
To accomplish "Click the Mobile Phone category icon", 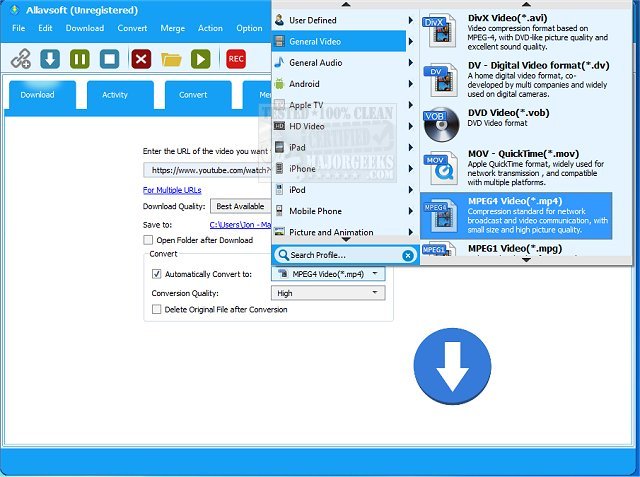I will point(279,211).
